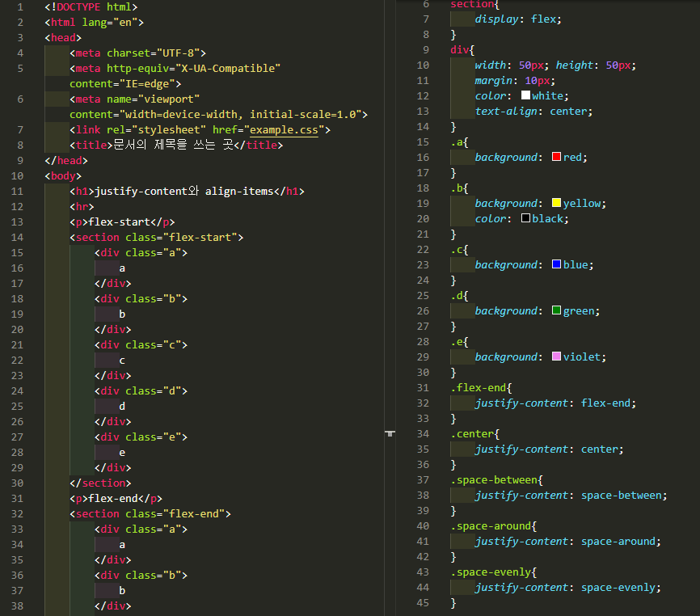Open the yellow background color swatch
This screenshot has width=700, height=616.
(x=556, y=203)
